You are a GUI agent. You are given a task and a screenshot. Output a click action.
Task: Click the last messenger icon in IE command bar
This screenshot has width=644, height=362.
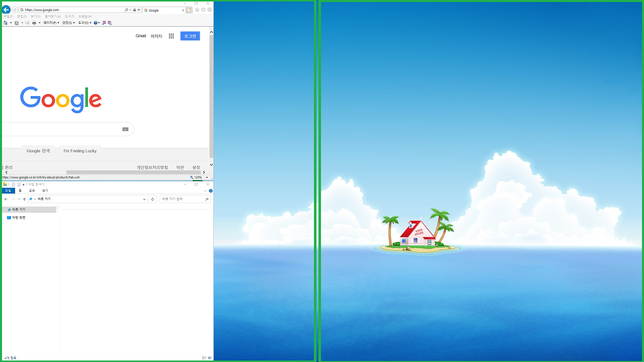click(x=110, y=23)
